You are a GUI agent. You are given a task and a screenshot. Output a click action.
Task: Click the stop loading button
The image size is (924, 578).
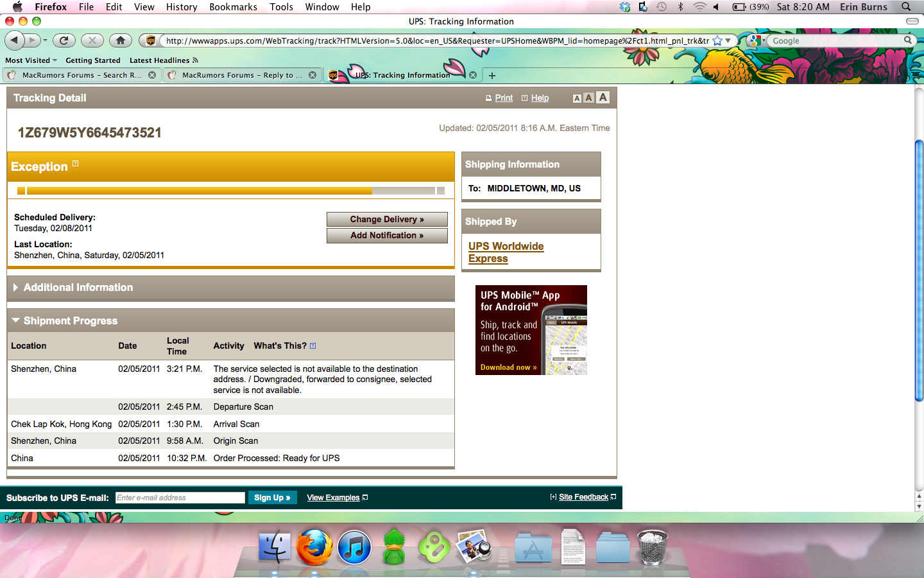point(92,40)
